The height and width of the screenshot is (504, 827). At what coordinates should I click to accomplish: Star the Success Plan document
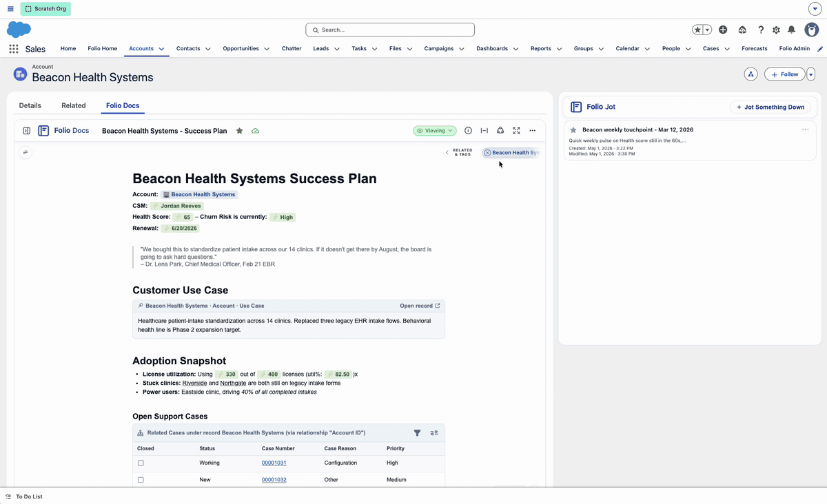[239, 131]
